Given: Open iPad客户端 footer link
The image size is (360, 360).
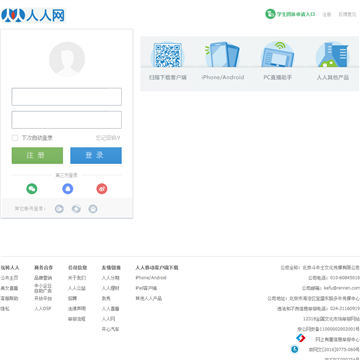Looking at the screenshot, I should tap(146, 288).
